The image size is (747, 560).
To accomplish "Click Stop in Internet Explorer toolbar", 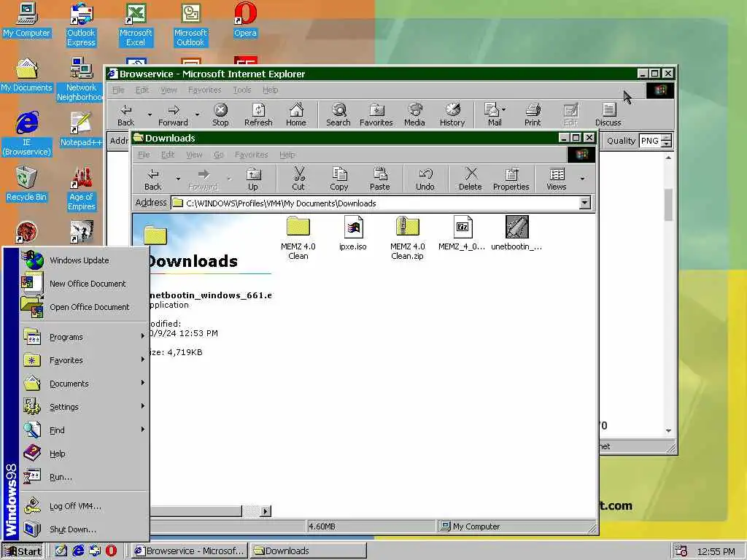I will point(220,114).
